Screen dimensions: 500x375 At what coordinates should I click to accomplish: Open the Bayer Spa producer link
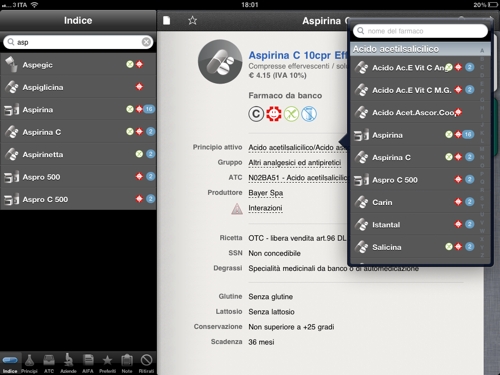266,193
